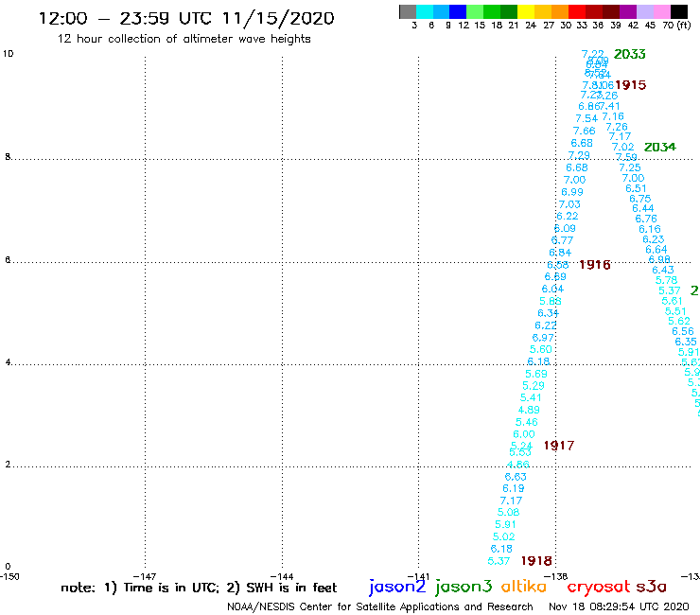Image resolution: width=700 pixels, height=615 pixels.
Task: Select the 1917 pass time label
Action: click(x=559, y=446)
